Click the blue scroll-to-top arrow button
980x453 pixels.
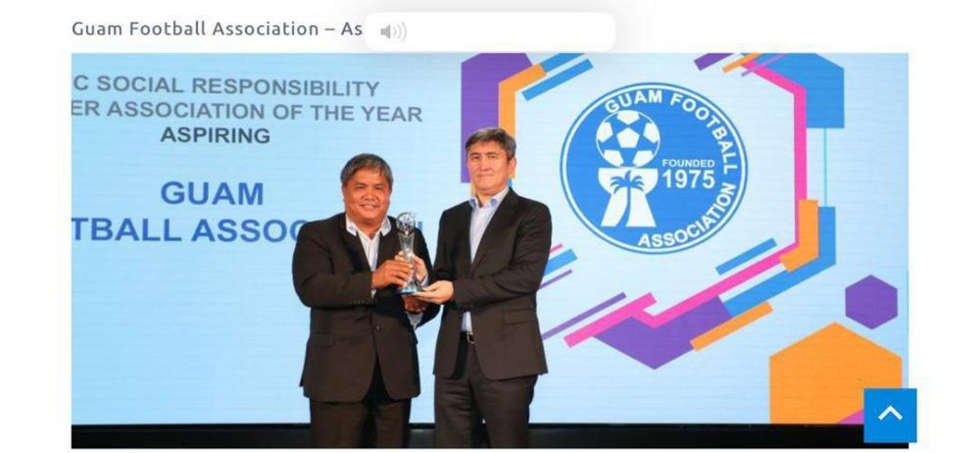click(890, 416)
